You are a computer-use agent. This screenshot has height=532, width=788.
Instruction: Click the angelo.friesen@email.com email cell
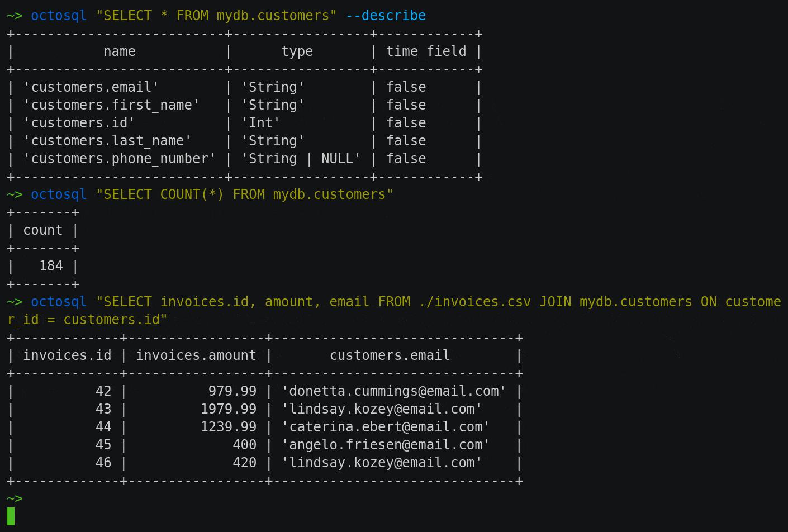click(x=386, y=445)
